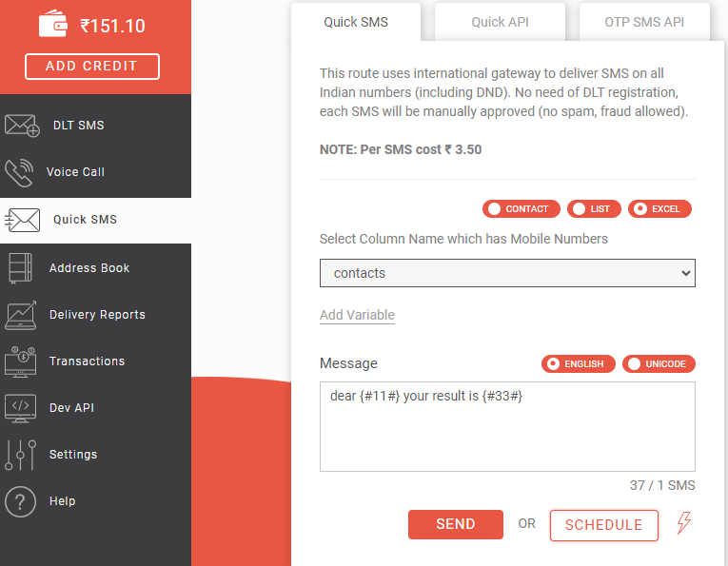
Task: Click the Dev API code icon
Action: 21,408
